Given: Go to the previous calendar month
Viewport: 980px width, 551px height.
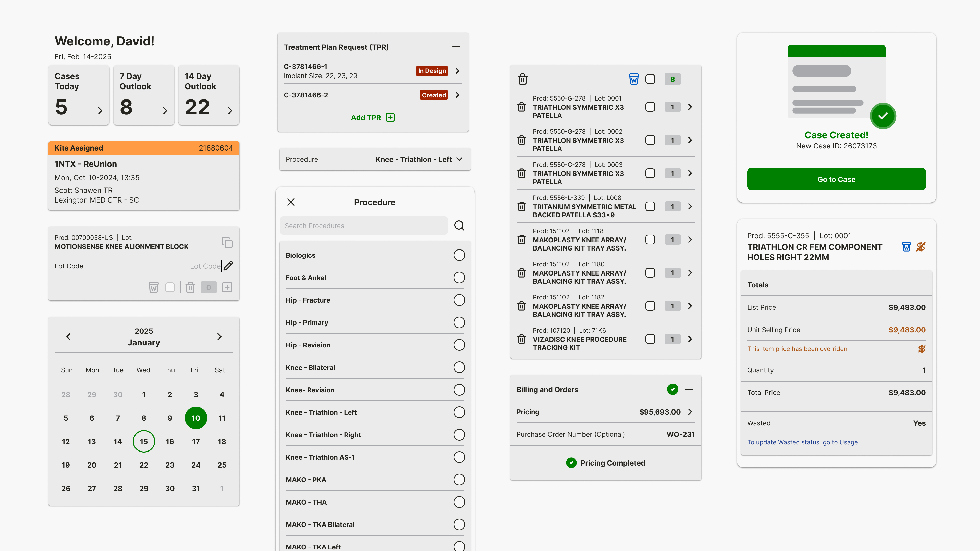Looking at the screenshot, I should pyautogui.click(x=68, y=336).
